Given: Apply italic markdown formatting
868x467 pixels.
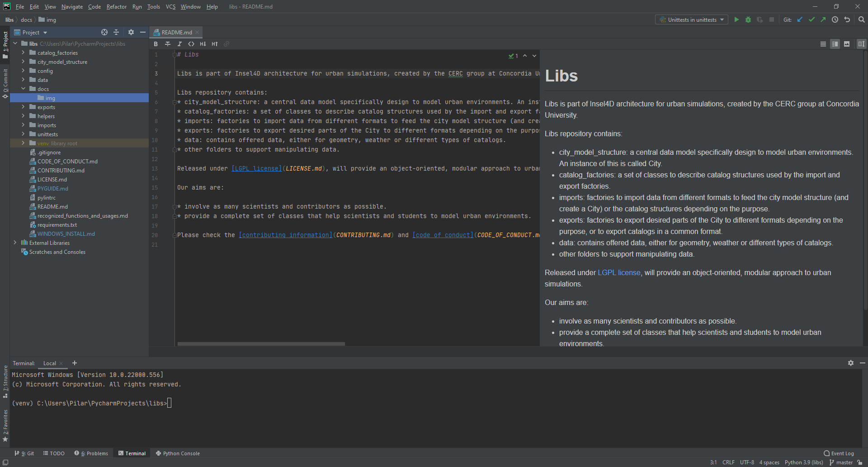Looking at the screenshot, I should coord(179,44).
